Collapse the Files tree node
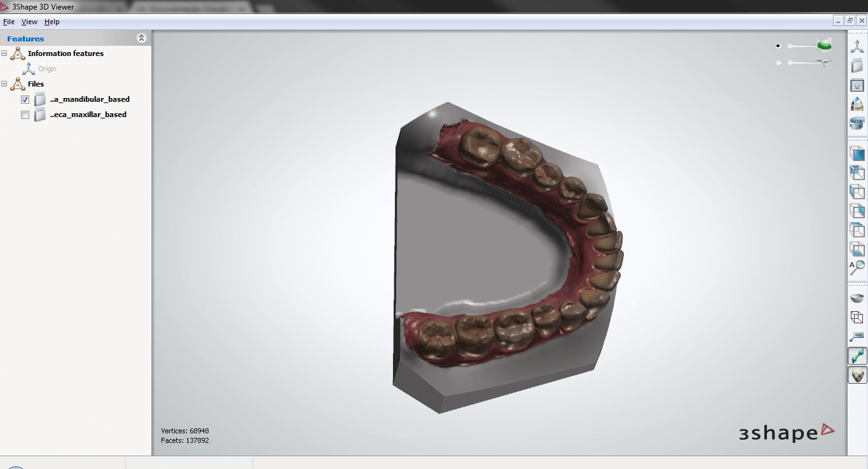The image size is (868, 469). pyautogui.click(x=4, y=84)
